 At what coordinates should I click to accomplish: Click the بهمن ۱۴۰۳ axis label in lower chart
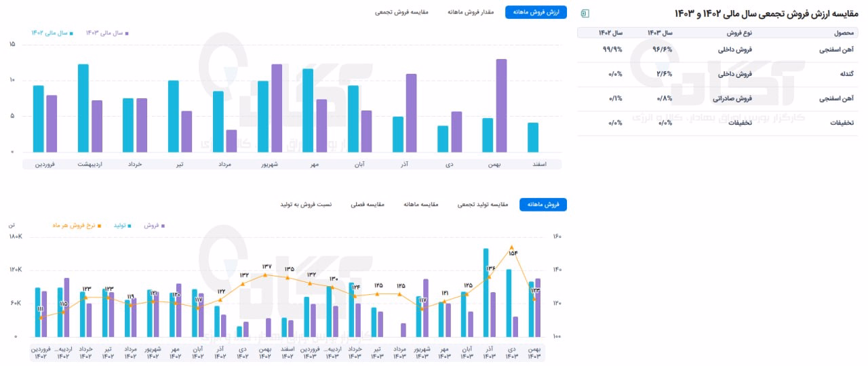coord(534,352)
